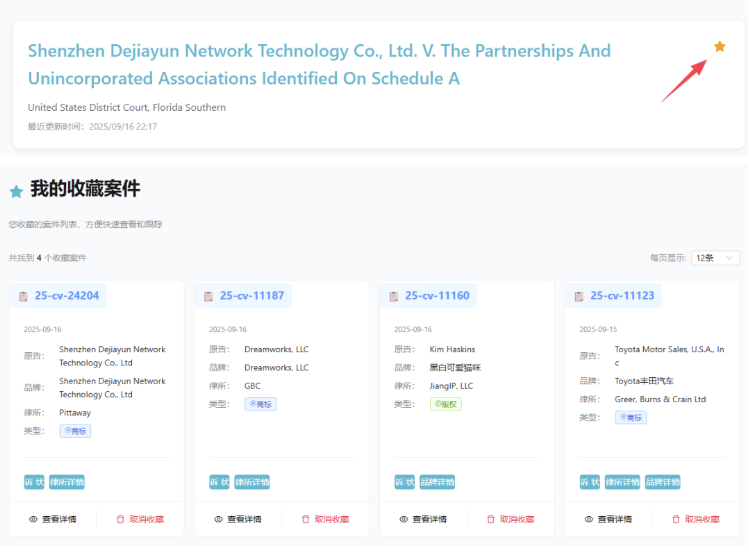
Task: Click the clipboard icon beside 25-cv-11160
Action: tap(394, 296)
